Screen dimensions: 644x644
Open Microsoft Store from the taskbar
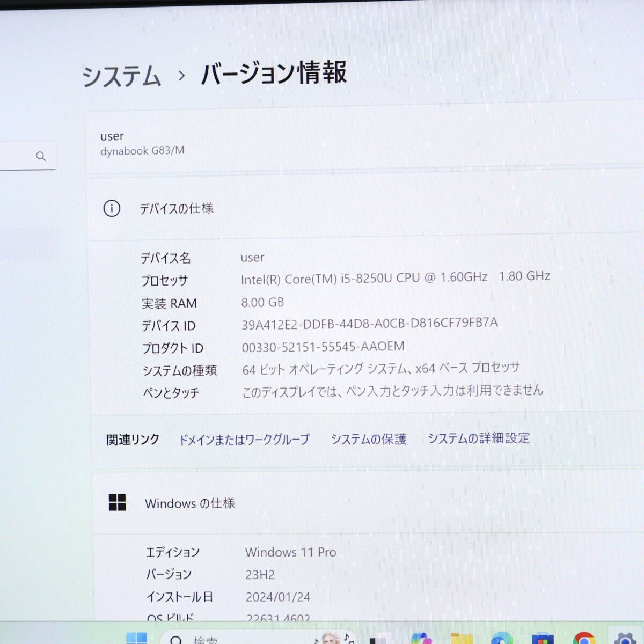[543, 639]
